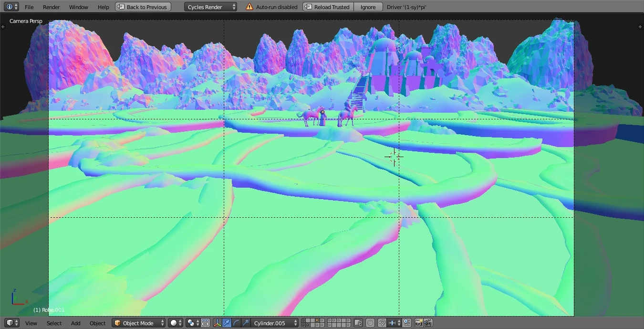Click the OpenGL render image camera icon

pyautogui.click(x=418, y=323)
